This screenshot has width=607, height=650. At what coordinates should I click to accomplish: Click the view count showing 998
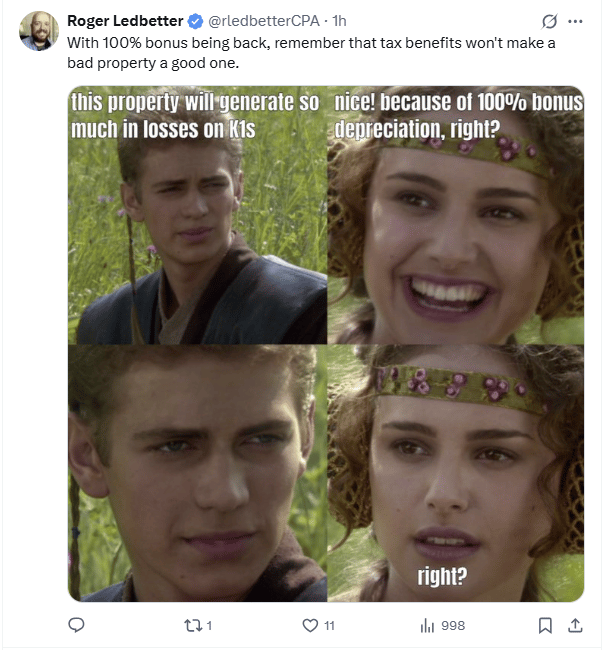453,626
